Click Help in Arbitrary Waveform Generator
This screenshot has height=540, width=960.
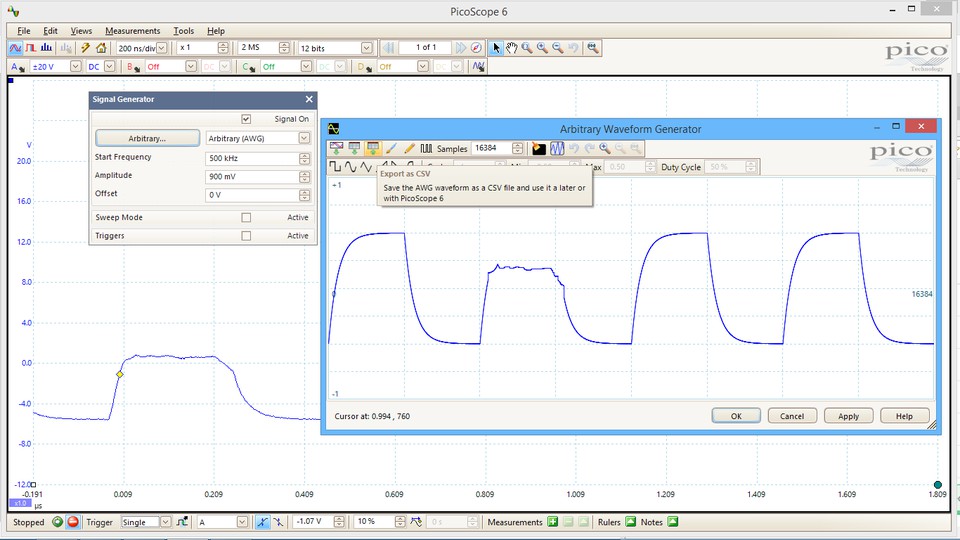[904, 416]
